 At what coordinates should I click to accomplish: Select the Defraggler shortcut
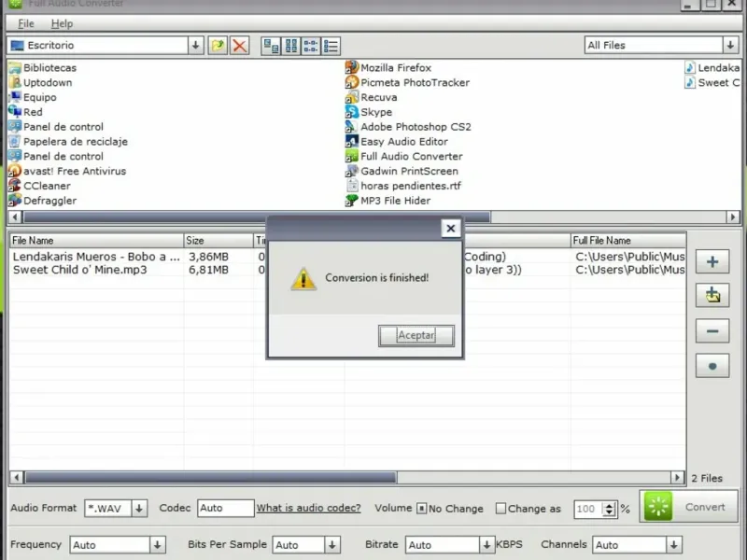pos(43,201)
